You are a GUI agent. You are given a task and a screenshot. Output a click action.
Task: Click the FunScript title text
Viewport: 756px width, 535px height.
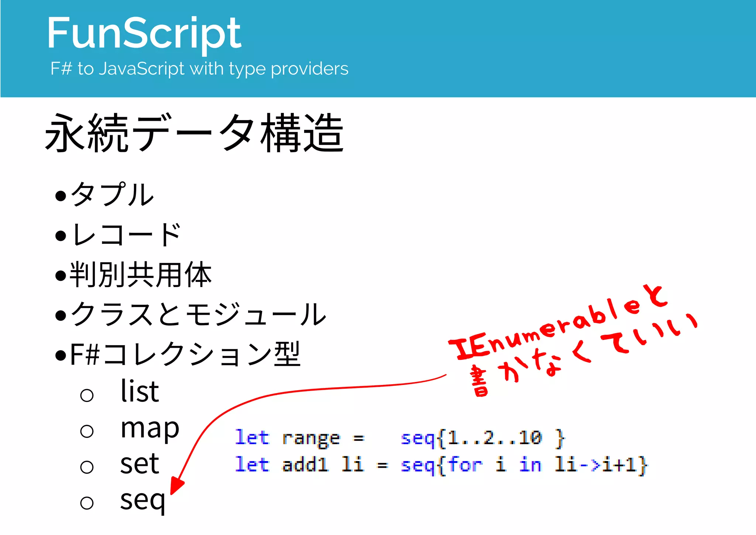click(x=144, y=35)
